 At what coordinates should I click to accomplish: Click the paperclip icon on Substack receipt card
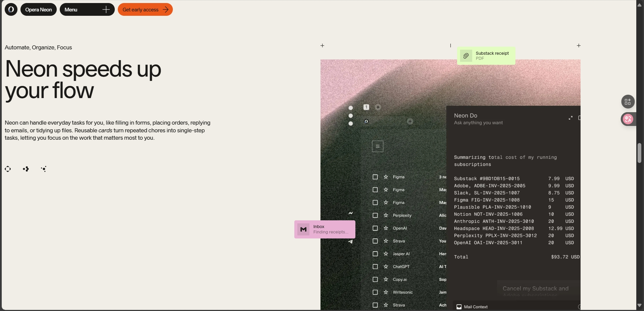coord(466,56)
